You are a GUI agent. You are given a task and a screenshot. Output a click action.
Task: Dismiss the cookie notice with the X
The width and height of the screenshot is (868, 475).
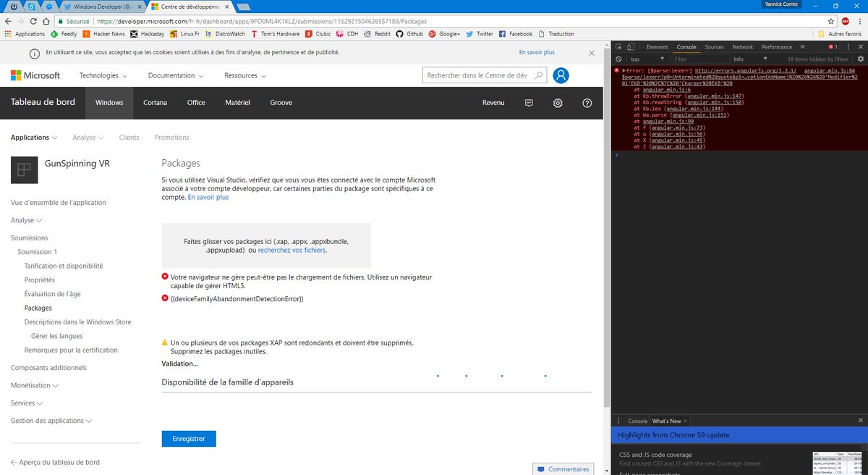(x=591, y=53)
